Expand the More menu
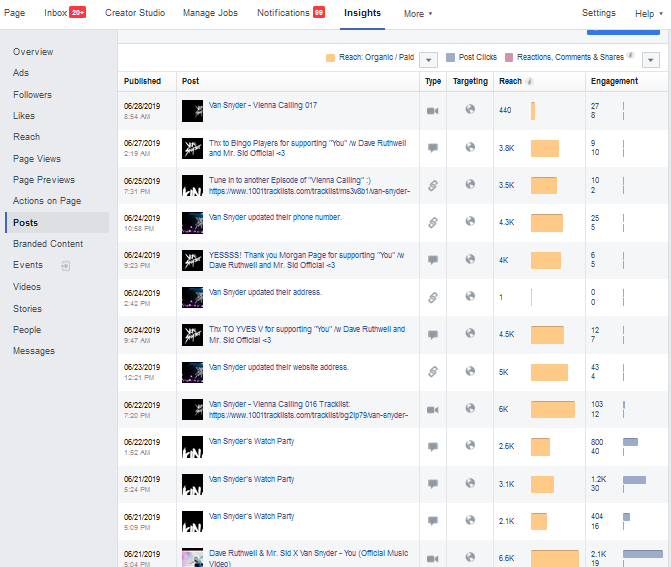The width and height of the screenshot is (671, 567). coord(418,14)
